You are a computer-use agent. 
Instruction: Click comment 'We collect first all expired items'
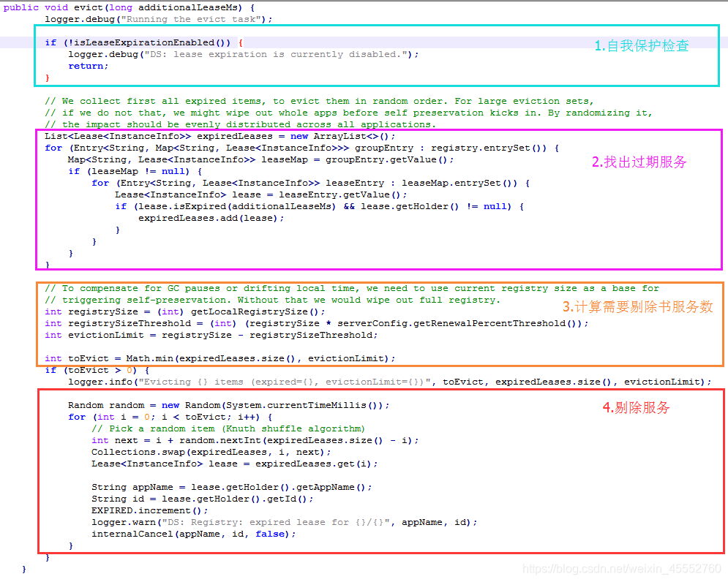point(319,101)
